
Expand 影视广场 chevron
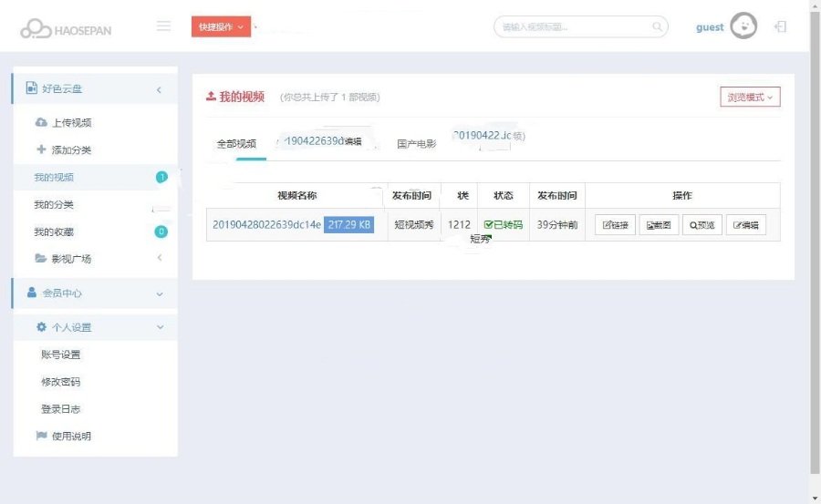160,258
